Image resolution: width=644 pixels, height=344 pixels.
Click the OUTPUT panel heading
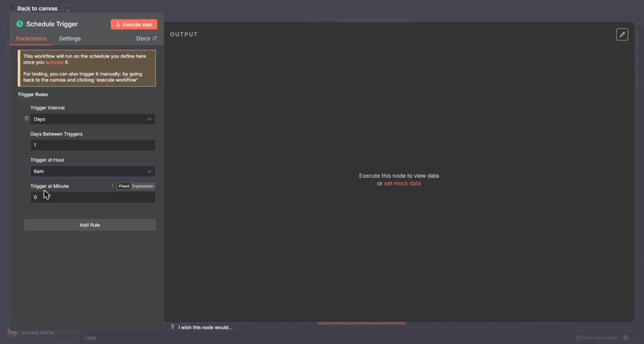pos(184,34)
